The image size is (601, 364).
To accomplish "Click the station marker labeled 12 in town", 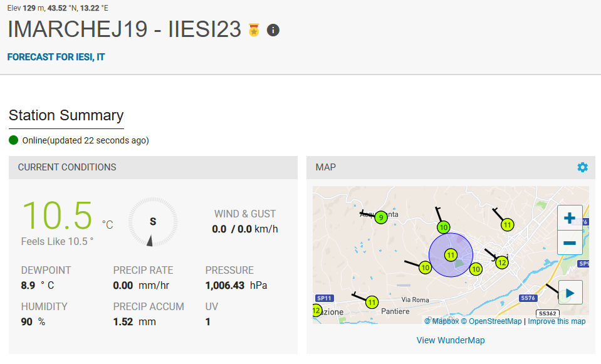I will [501, 263].
